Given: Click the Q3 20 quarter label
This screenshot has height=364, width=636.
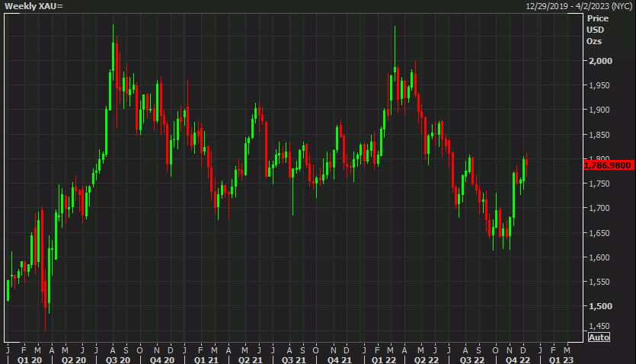Looking at the screenshot, I should (118, 360).
